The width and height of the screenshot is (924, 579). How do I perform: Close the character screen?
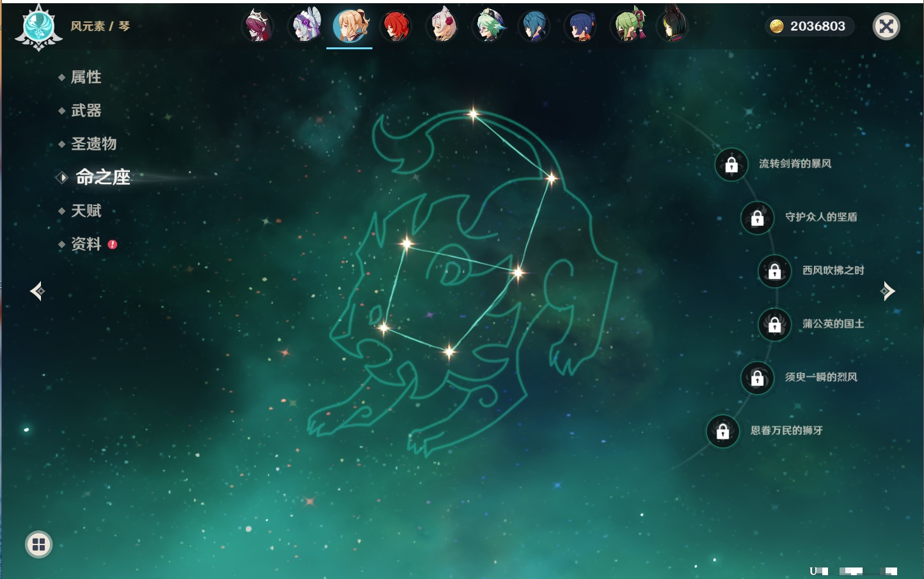pyautogui.click(x=886, y=26)
